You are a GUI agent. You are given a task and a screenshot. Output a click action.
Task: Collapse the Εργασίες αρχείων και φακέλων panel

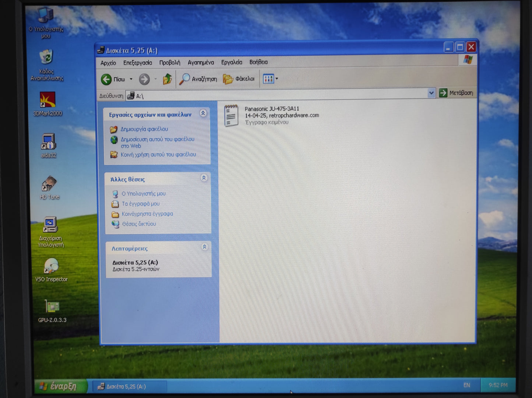pyautogui.click(x=203, y=113)
